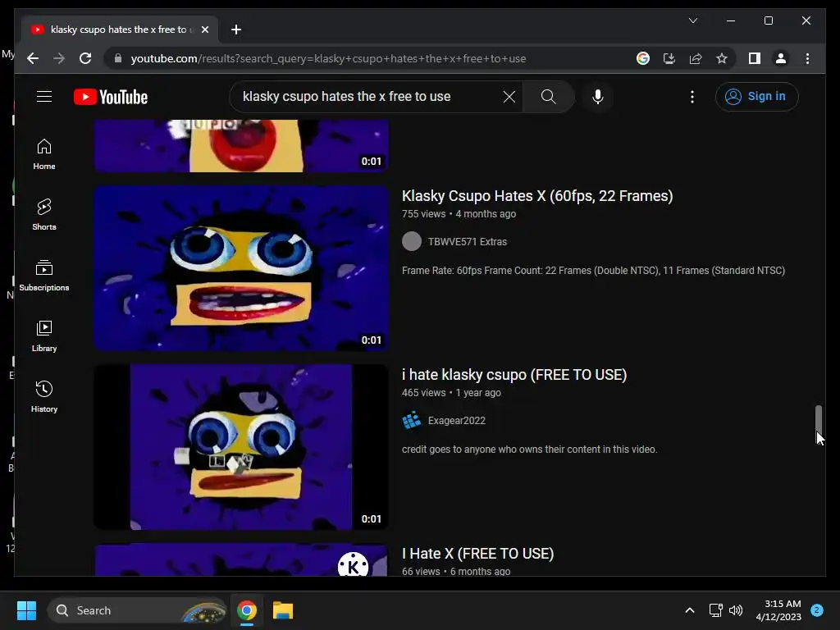Select the credit goes to anyone description

tap(529, 450)
